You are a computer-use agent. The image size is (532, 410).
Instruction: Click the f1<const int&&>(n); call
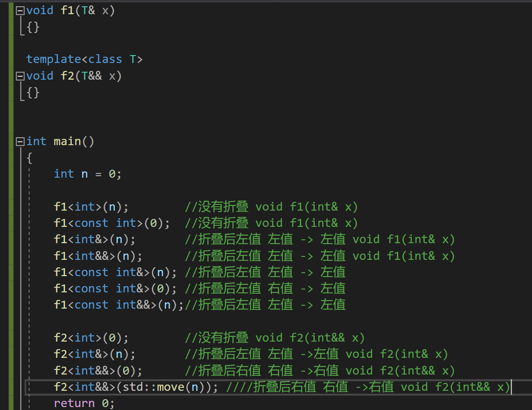(x=119, y=305)
